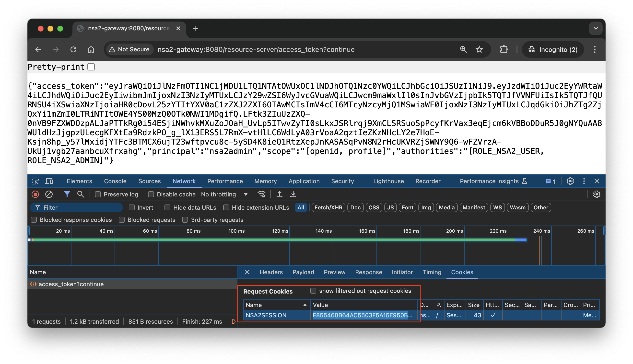Filter requests by Doc type
The width and height of the screenshot is (633, 364).
pos(355,208)
